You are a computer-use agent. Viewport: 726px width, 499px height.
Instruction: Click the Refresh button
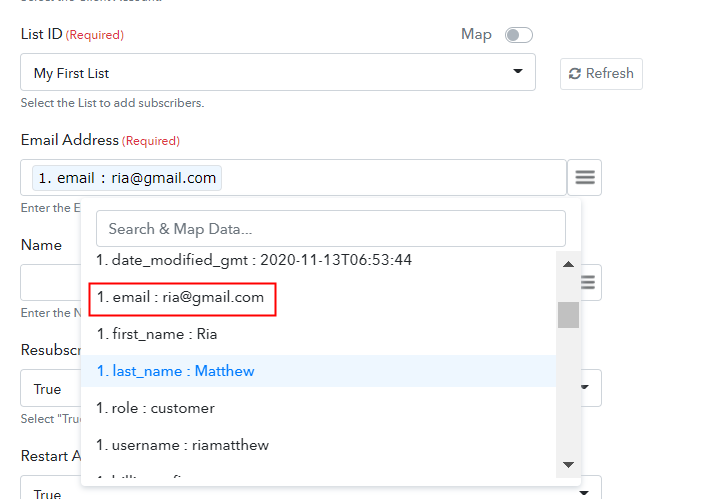pyautogui.click(x=601, y=74)
